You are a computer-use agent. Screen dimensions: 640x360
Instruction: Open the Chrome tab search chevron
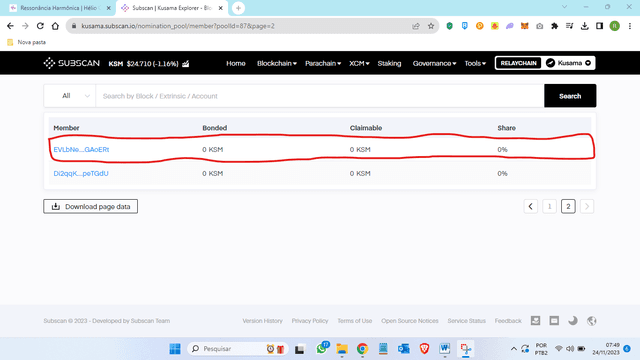click(x=564, y=7)
